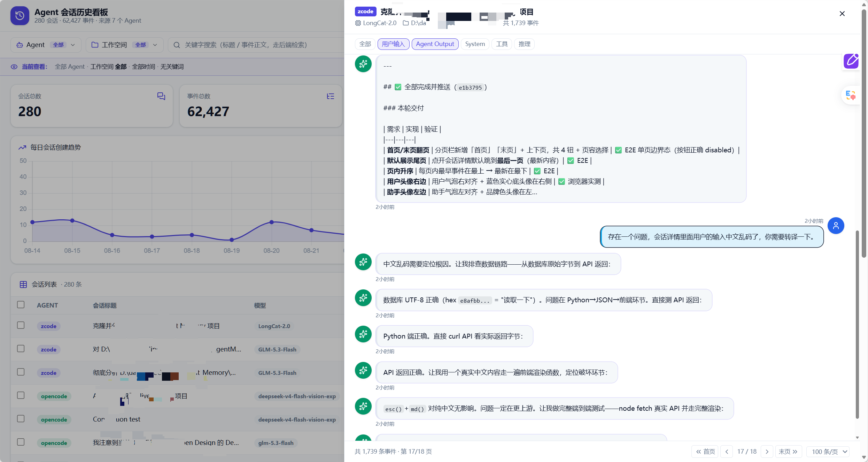This screenshot has height=462, width=868.
Task: Select the Agent Output filter tab
Action: [x=435, y=44]
